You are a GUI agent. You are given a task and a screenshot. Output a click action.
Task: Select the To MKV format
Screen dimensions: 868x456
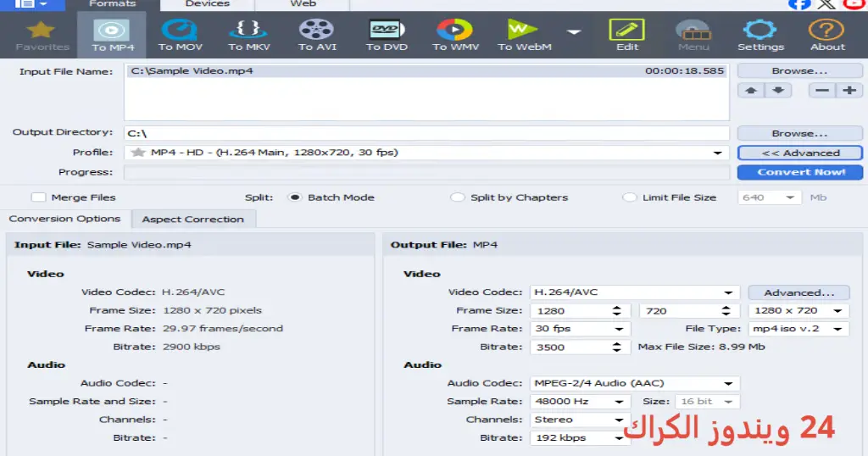coord(248,35)
